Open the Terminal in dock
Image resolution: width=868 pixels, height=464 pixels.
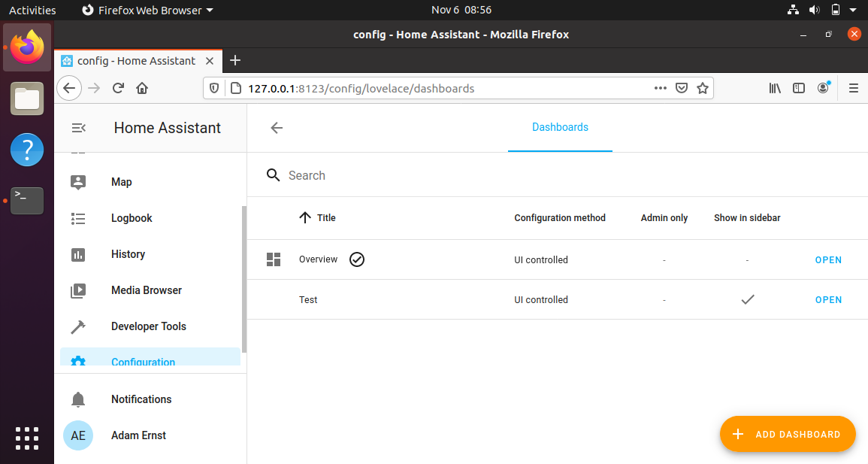(27, 201)
